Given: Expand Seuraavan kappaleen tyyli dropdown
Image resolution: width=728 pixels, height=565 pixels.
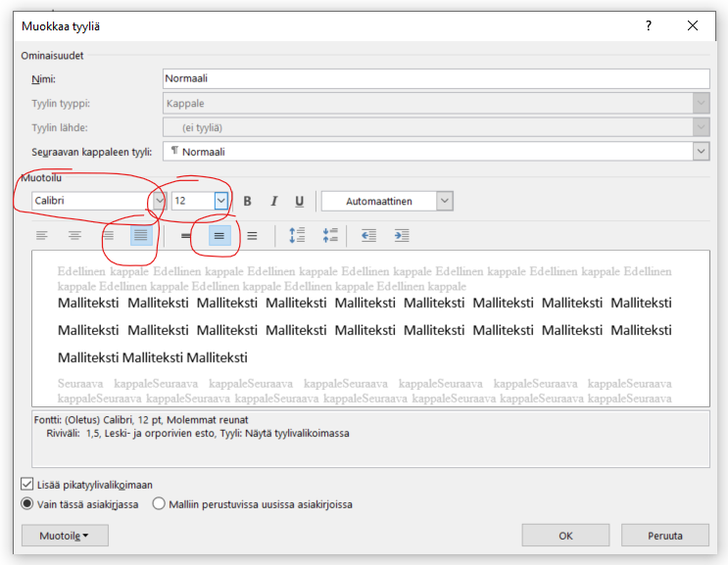Looking at the screenshot, I should 702,151.
